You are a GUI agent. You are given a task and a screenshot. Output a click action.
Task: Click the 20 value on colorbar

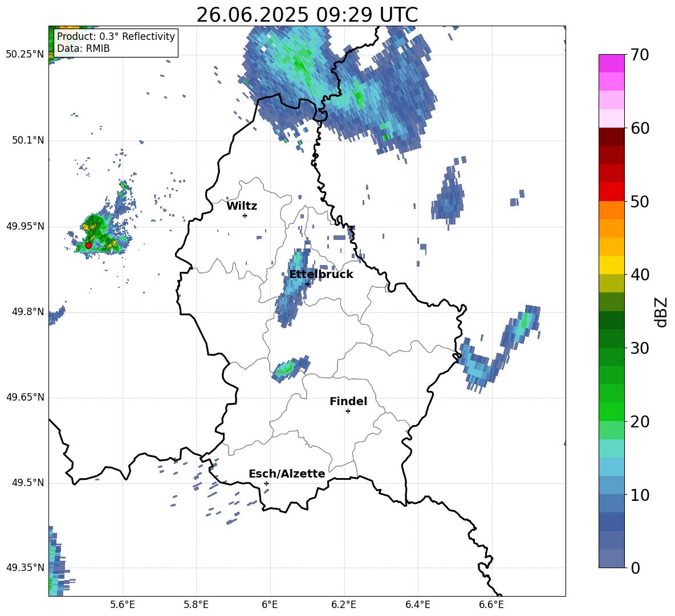(640, 422)
